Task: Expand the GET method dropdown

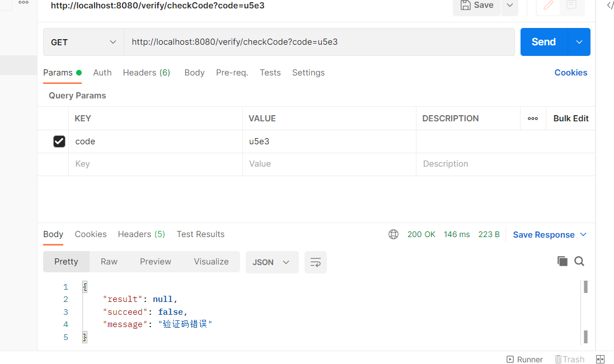Action: click(x=83, y=42)
